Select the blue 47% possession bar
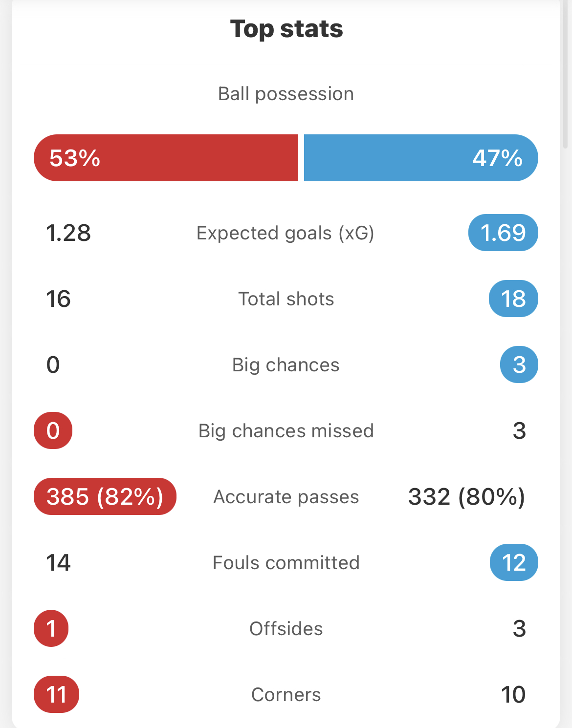The height and width of the screenshot is (728, 572). tap(421, 158)
